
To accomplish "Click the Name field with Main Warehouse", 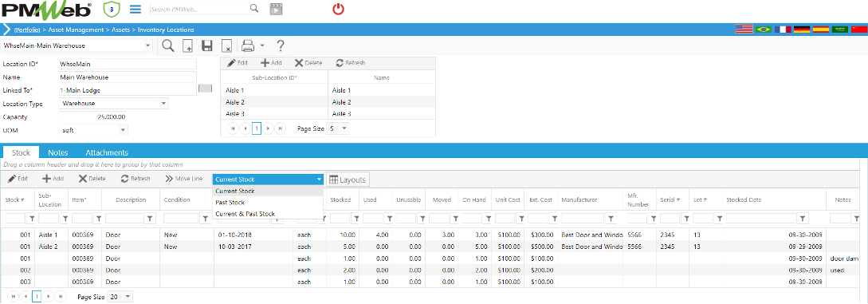I will click(x=128, y=77).
